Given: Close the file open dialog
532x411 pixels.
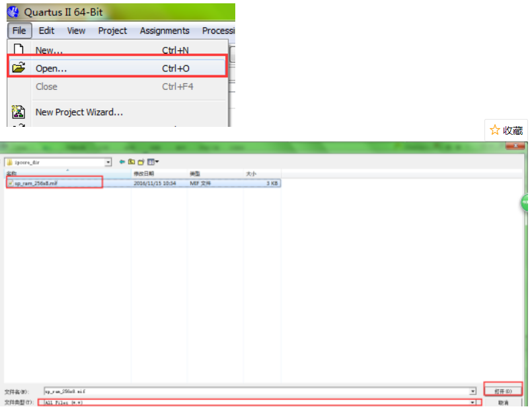Looking at the screenshot, I should [x=515, y=146].
